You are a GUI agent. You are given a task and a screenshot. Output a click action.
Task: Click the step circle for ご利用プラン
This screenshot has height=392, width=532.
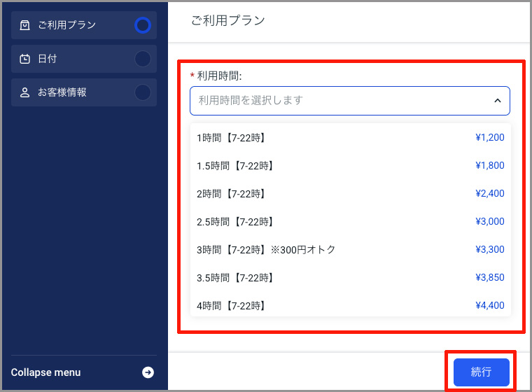143,25
